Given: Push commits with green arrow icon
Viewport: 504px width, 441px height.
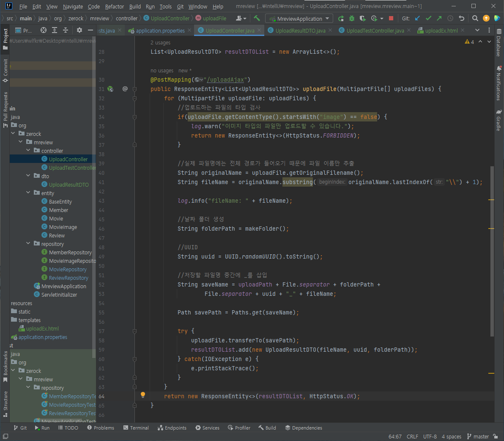Looking at the screenshot, I should coord(439,18).
